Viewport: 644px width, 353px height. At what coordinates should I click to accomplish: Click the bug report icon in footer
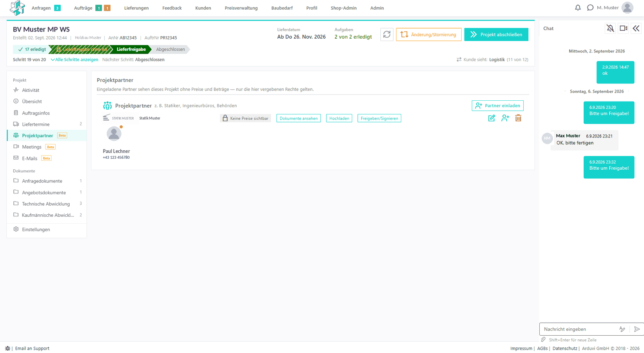pyautogui.click(x=7, y=348)
